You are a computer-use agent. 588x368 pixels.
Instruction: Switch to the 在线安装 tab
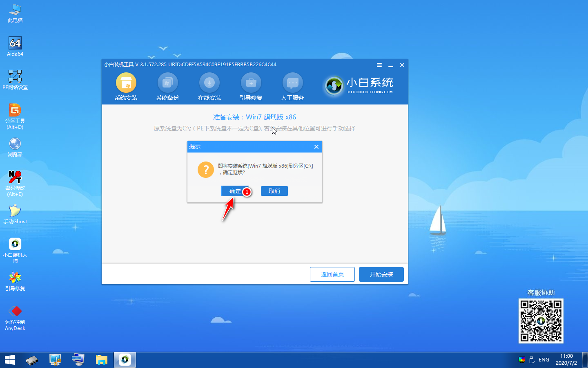coord(209,87)
